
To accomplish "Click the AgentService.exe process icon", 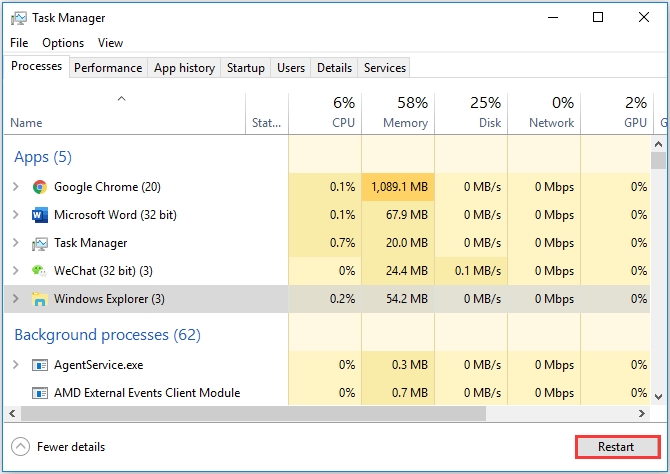I will 40,365.
